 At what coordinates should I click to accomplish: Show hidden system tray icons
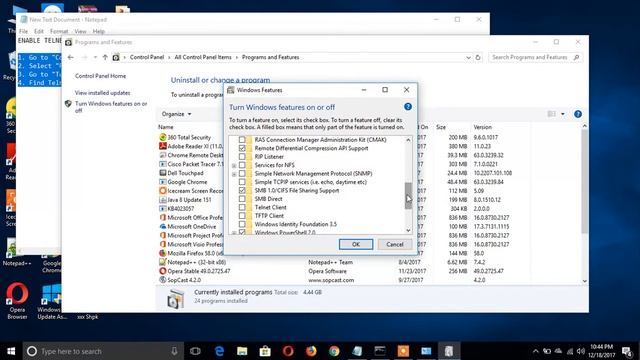536,351
